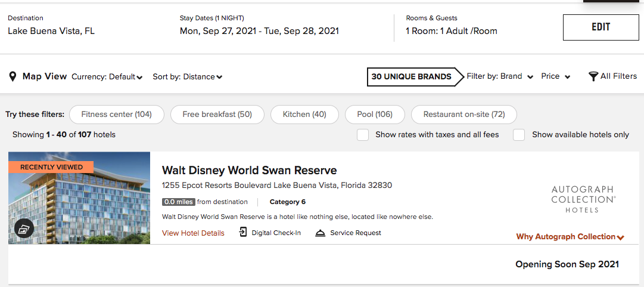
Task: Apply the Fitness center (104) filter
Action: tap(117, 115)
